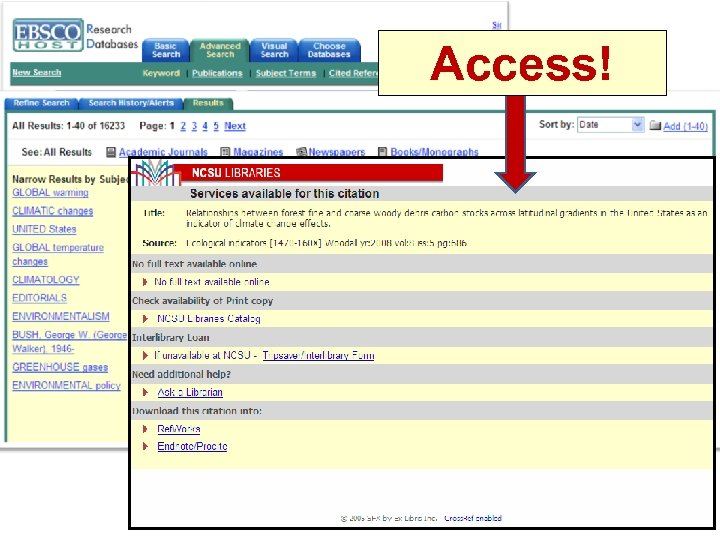
Task: Filter results by Magazines link
Action: [258, 152]
